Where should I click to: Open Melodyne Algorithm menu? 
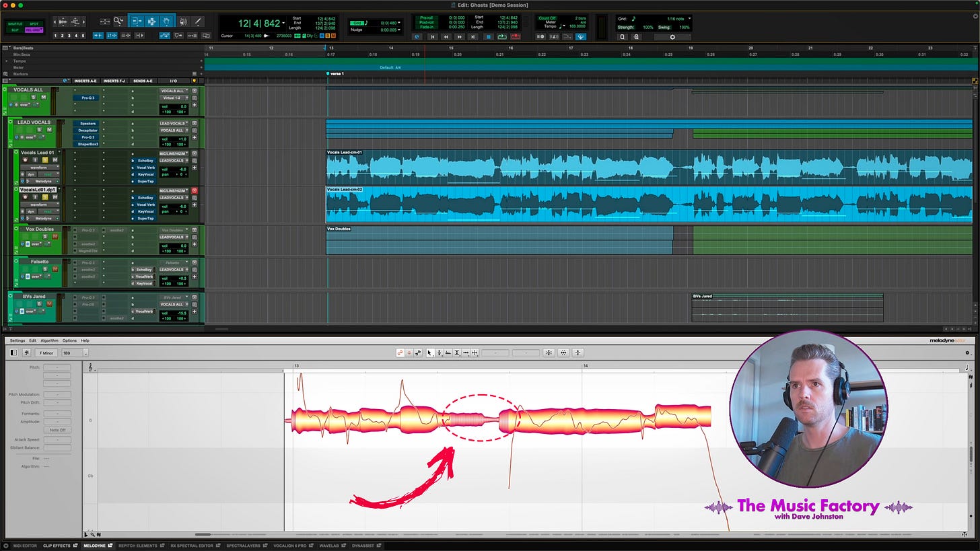tap(49, 340)
